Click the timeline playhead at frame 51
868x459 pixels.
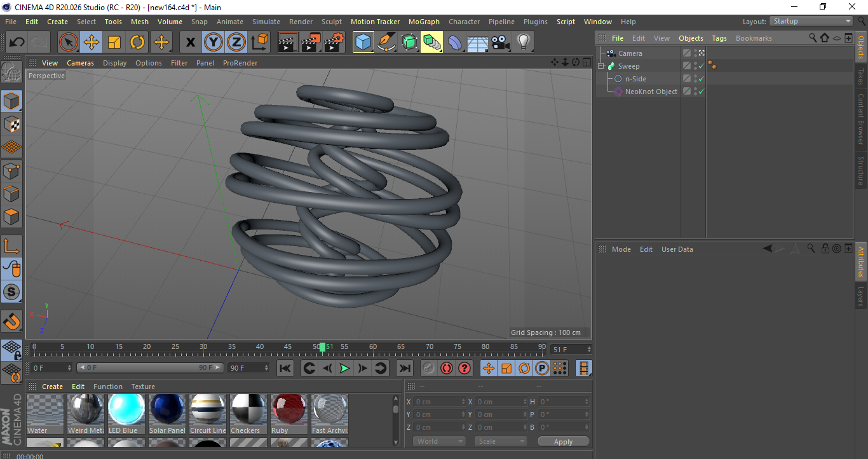322,347
